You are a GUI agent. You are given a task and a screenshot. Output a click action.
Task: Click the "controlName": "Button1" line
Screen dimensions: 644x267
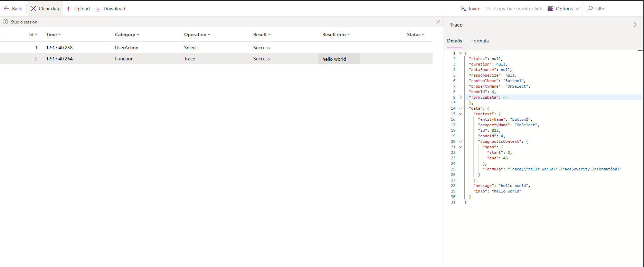point(497,81)
